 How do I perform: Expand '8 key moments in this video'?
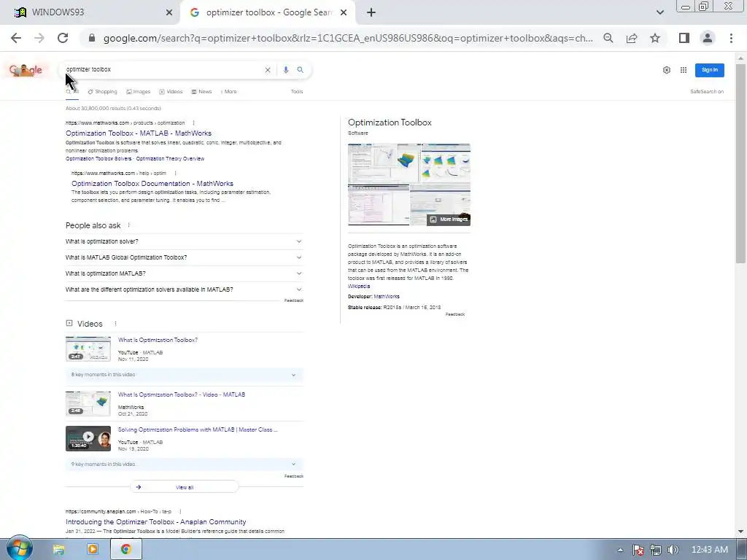tap(185, 375)
